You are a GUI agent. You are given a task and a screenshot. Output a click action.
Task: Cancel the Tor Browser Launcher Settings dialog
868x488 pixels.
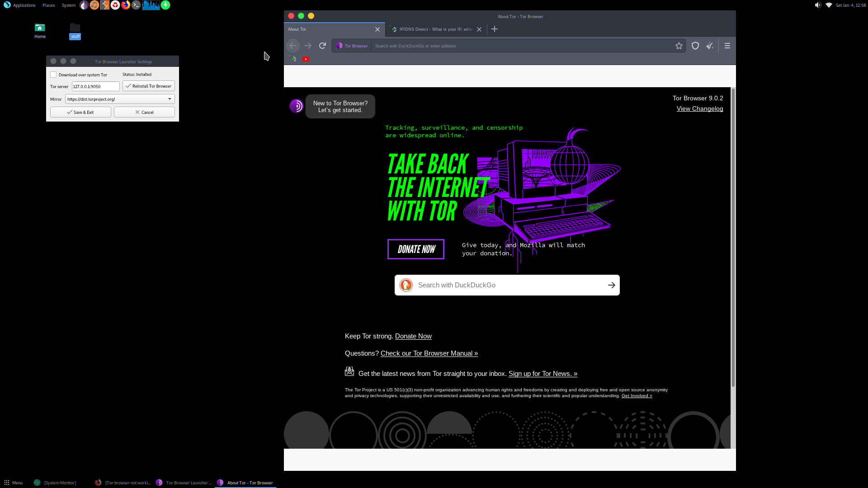[x=144, y=112]
